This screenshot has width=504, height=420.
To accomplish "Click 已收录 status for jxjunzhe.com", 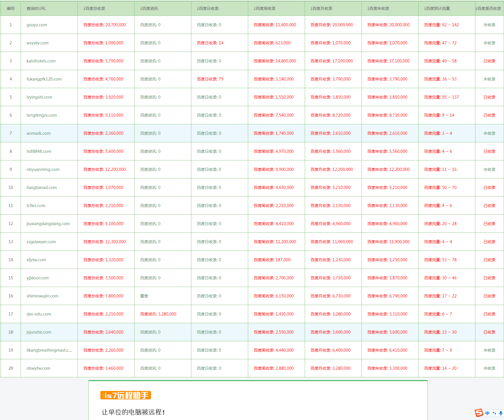I will click(489, 332).
